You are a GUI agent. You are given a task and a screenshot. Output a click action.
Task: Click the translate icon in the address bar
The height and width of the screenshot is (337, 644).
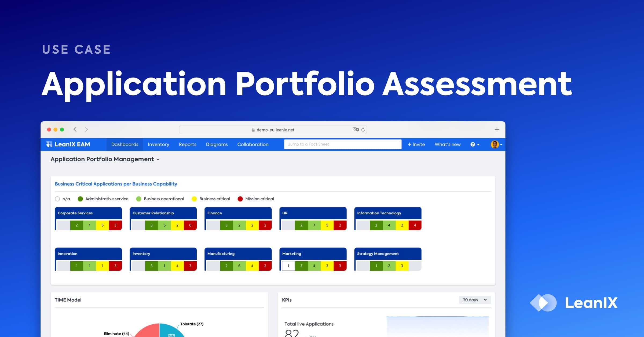click(x=356, y=130)
